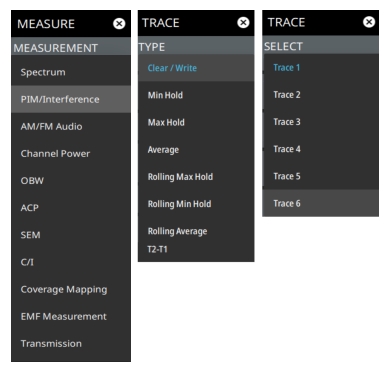Image resolution: width=389 pixels, height=371 pixels.
Task: Select Trace 6 in the list
Action: [321, 203]
